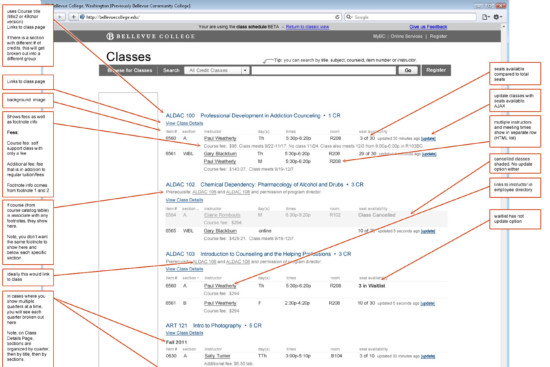Open Paul Weatherly in ALDAC 103 section A
Image resolution: width=550 pixels, height=367 pixels.
pyautogui.click(x=220, y=286)
